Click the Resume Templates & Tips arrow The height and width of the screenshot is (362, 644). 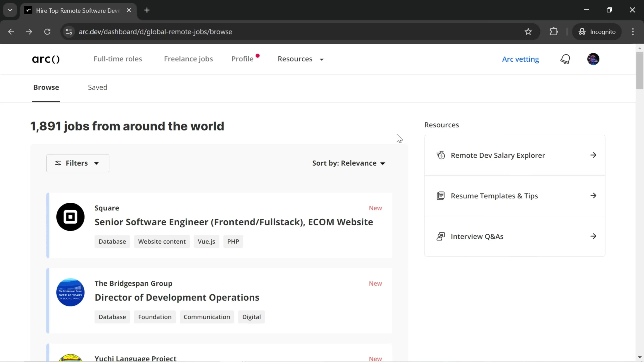[x=593, y=196]
